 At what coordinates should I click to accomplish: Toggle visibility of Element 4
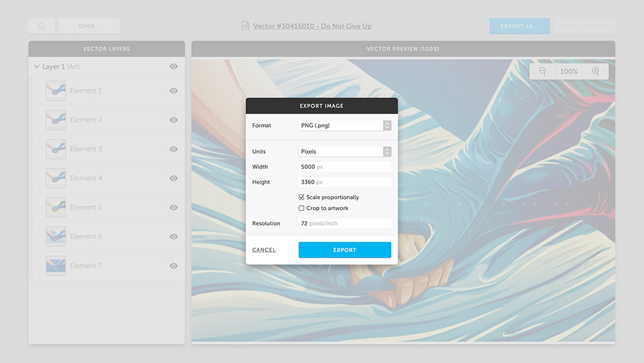pyautogui.click(x=173, y=178)
